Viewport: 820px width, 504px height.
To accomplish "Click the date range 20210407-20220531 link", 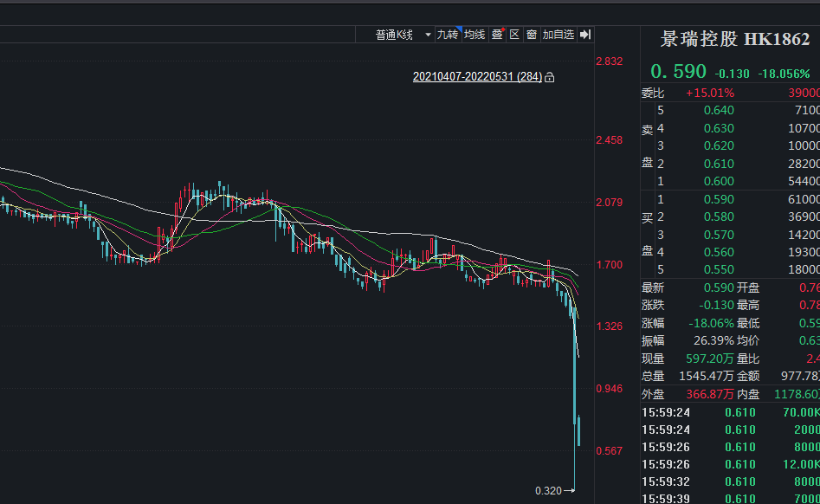I will pos(477,77).
